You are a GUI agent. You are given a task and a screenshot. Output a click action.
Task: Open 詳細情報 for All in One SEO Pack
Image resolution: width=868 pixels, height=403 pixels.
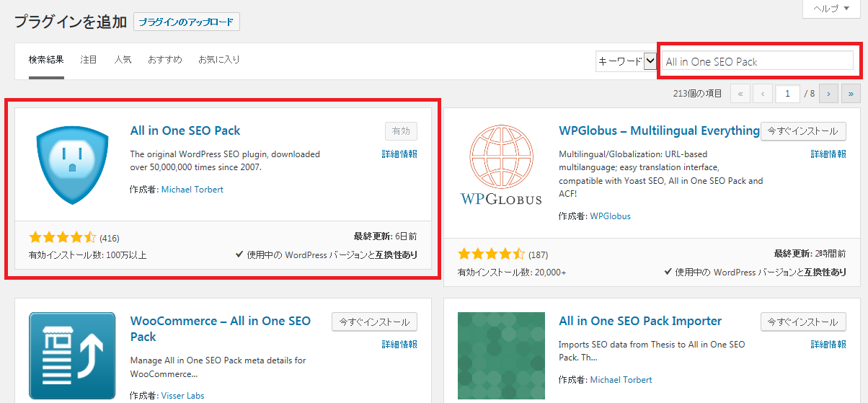399,154
